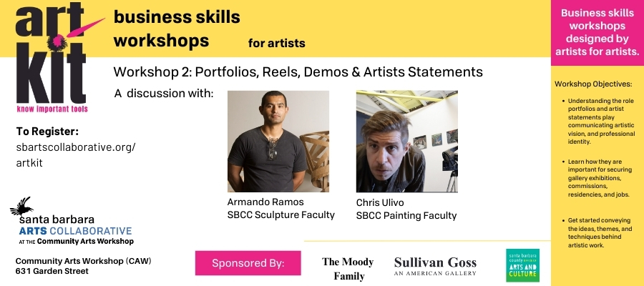This screenshot has width=644, height=286.
Task: Click the 631 Garden Street address
Action: click(x=52, y=271)
